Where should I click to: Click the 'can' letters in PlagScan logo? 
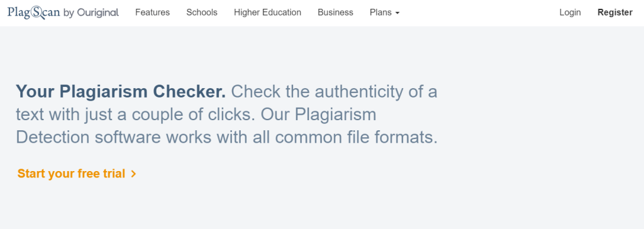(x=52, y=13)
